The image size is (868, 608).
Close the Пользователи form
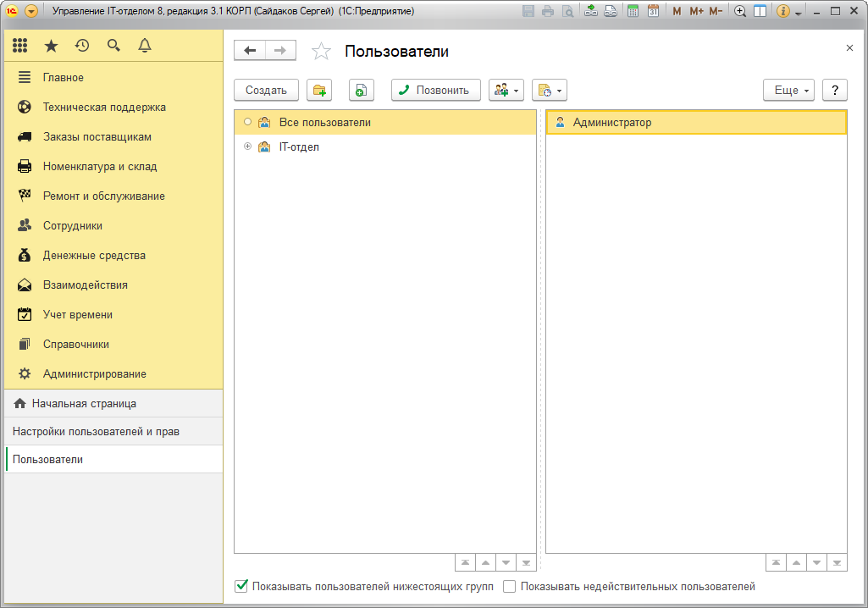[849, 48]
